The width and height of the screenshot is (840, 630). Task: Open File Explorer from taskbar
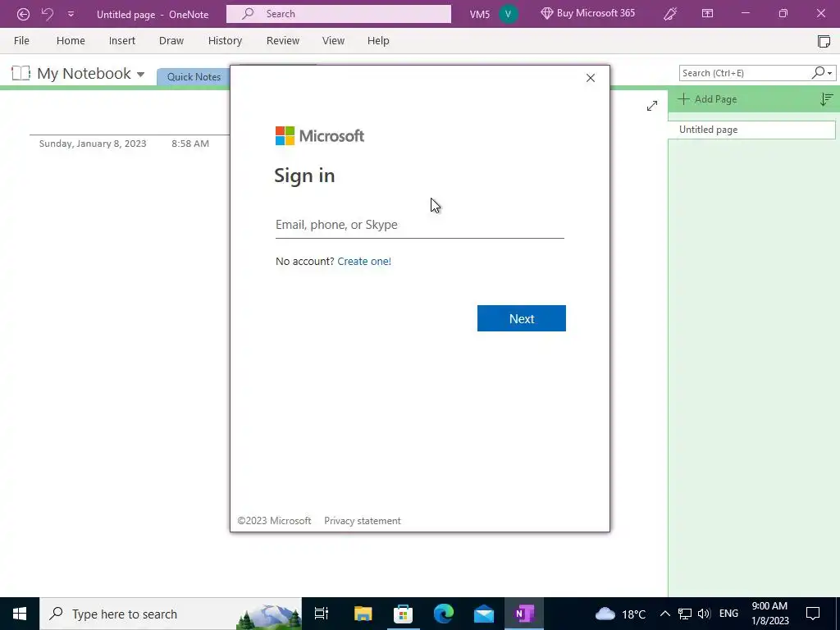coord(363,614)
